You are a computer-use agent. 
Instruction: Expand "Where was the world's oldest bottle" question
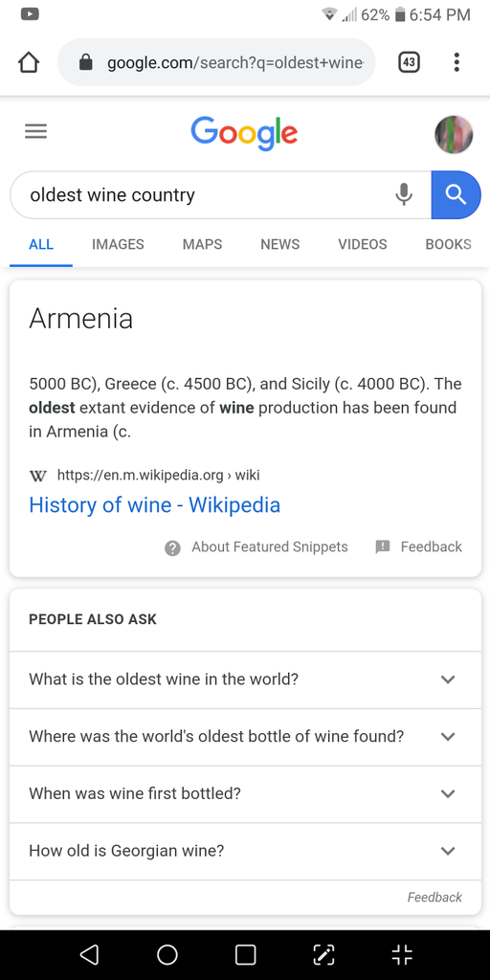click(245, 737)
